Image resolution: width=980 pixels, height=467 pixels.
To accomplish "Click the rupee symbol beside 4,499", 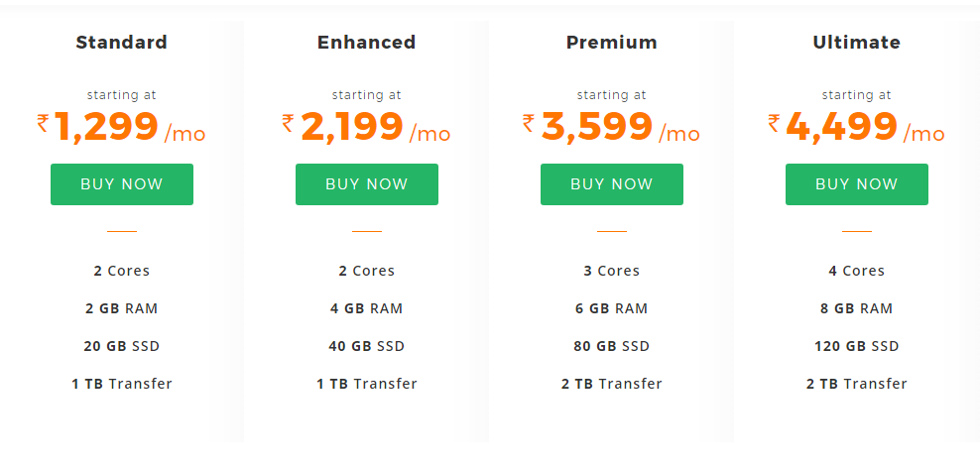I will [774, 122].
